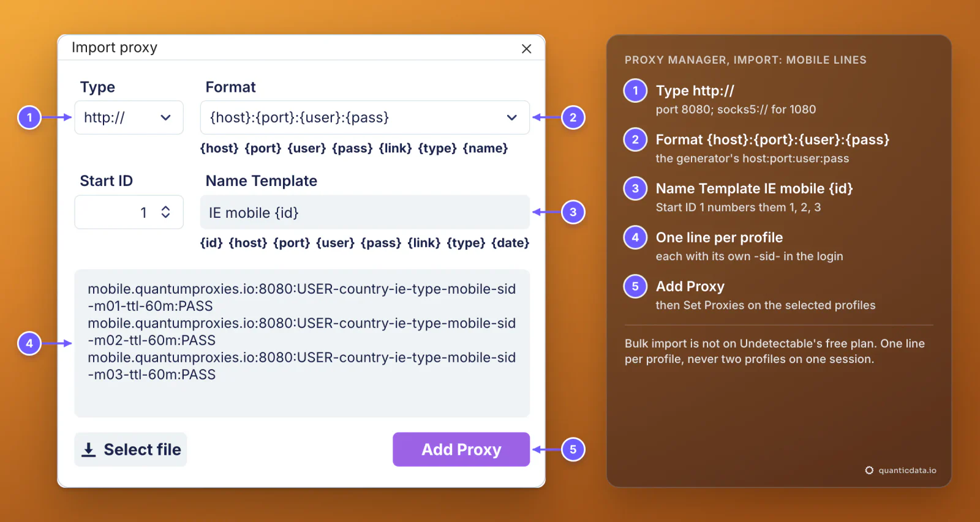This screenshot has width=980, height=522.
Task: Insert {user} placeholder under Format
Action: 307,148
